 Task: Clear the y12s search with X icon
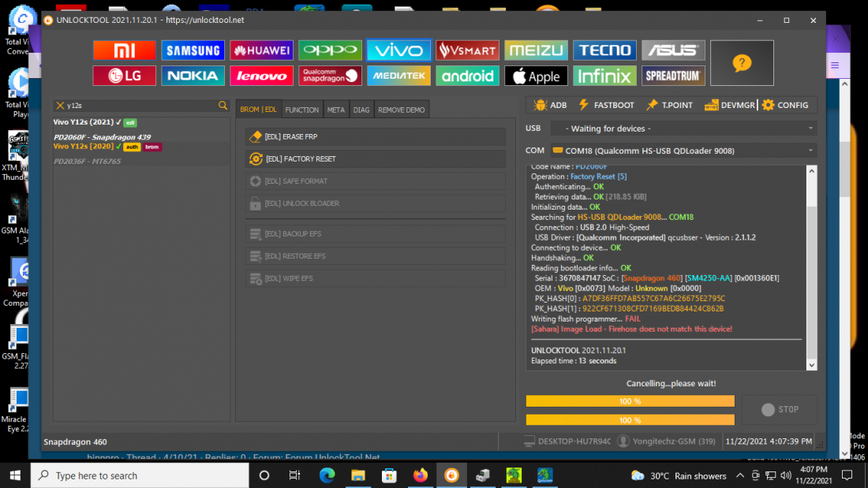coord(60,105)
